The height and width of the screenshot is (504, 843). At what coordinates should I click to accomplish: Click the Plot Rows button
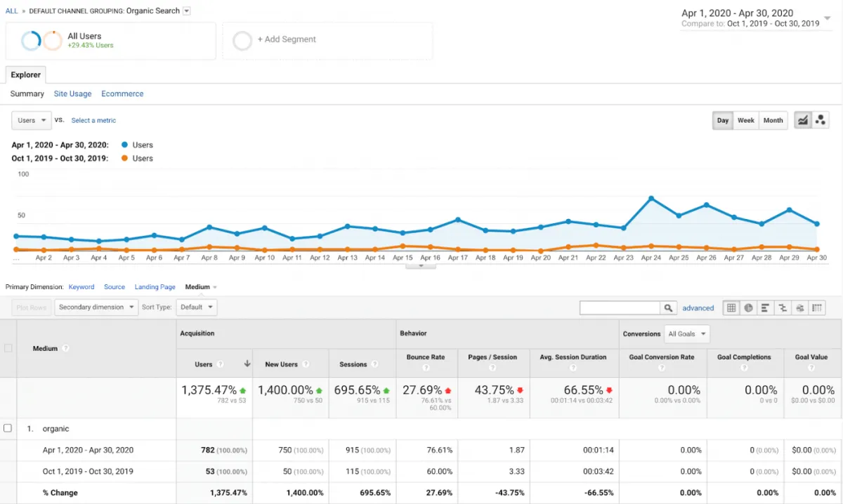tap(32, 307)
